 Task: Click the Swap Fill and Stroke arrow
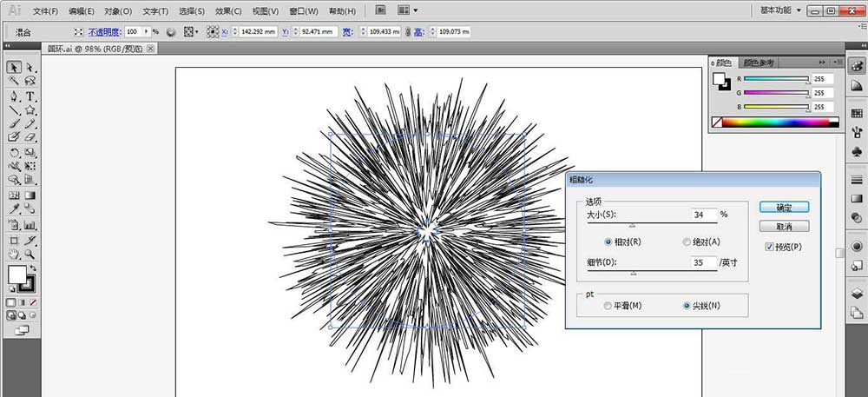(33, 268)
